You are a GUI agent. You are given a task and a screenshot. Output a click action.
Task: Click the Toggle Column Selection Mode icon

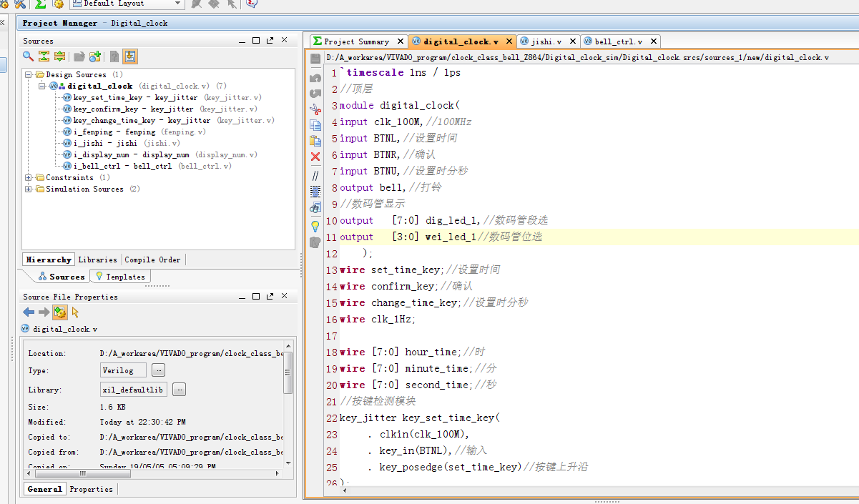click(x=315, y=191)
